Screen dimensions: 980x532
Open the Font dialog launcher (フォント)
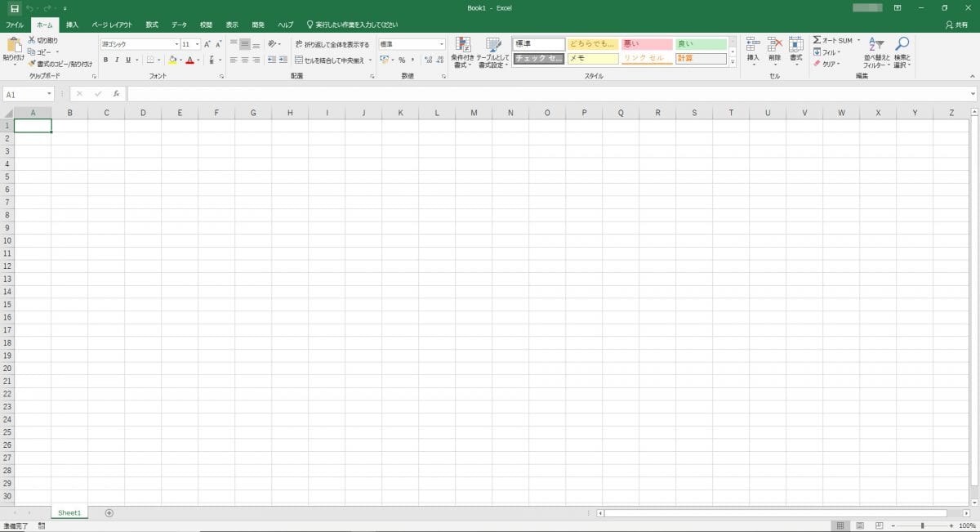click(221, 76)
